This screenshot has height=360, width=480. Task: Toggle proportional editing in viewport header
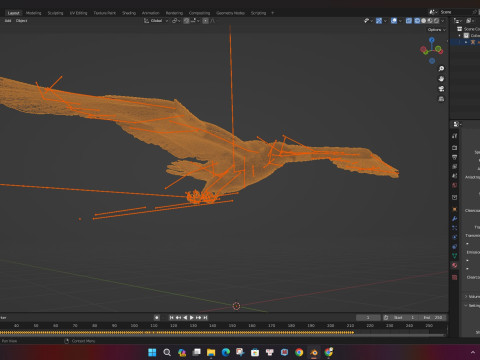click(206, 21)
